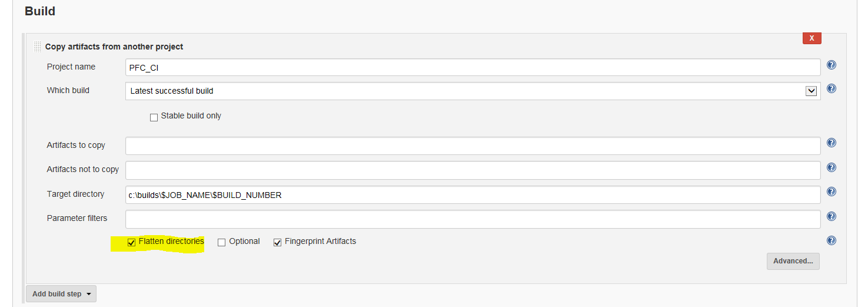Image resolution: width=868 pixels, height=307 pixels.
Task: Toggle Fingerprint Artifacts checkbox
Action: (278, 242)
